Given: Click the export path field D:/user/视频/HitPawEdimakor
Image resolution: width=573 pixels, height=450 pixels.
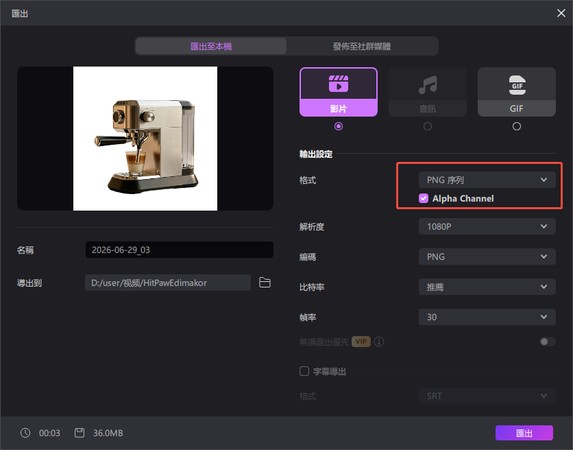Looking at the screenshot, I should tap(168, 283).
